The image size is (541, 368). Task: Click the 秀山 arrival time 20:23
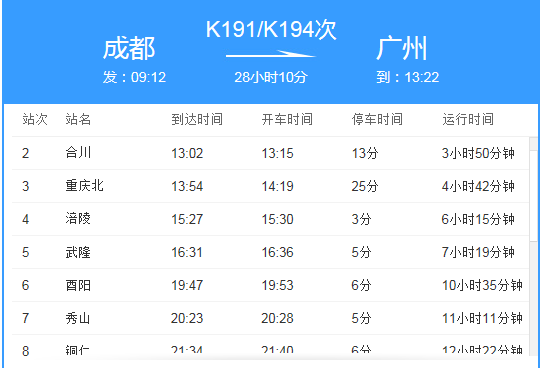[x=187, y=319]
